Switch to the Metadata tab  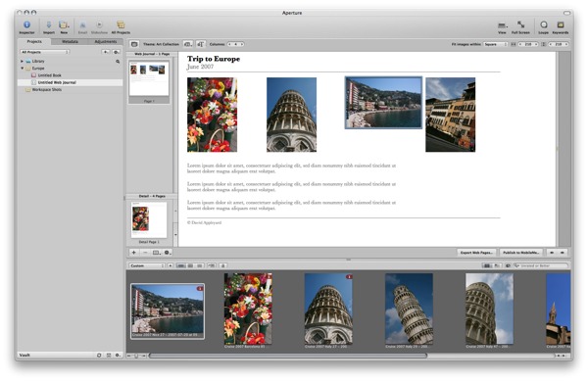tap(70, 41)
